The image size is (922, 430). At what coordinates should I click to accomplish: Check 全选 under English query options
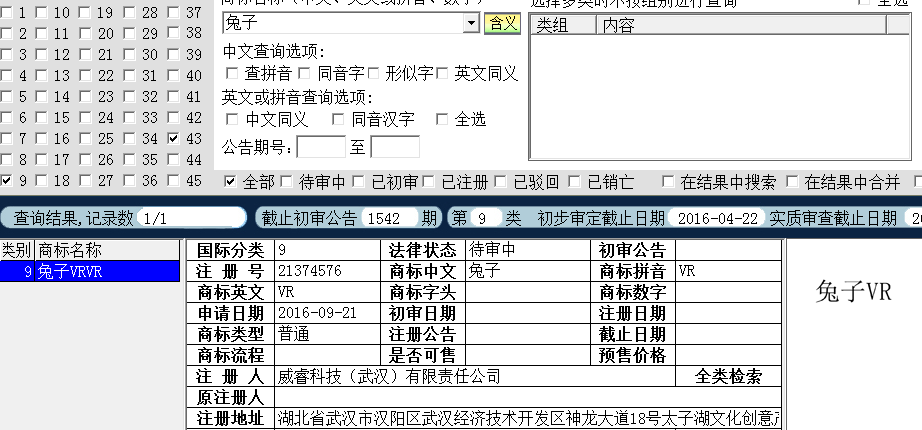pos(442,119)
